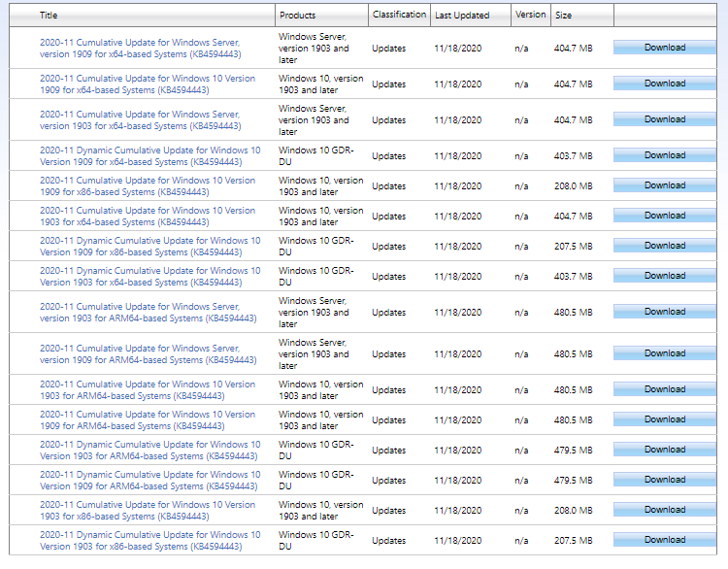728x569 pixels.
Task: Sort the table by the Title column
Action: click(x=49, y=16)
